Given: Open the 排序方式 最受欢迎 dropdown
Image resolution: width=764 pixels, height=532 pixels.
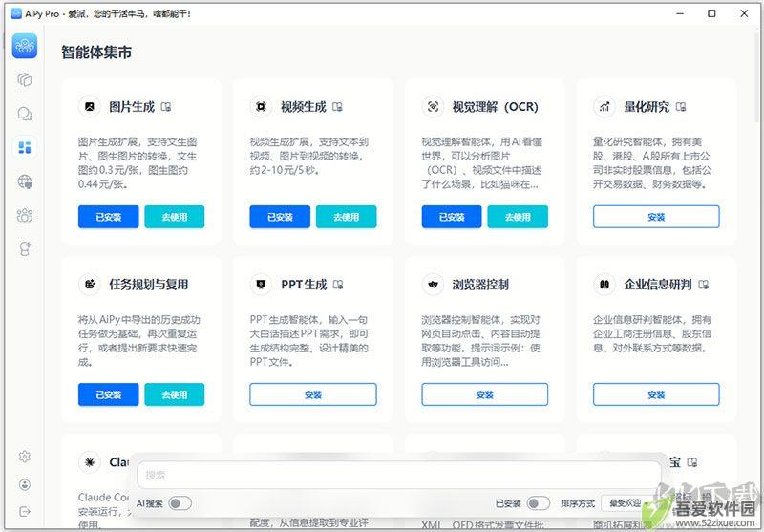Looking at the screenshot, I should (x=628, y=503).
